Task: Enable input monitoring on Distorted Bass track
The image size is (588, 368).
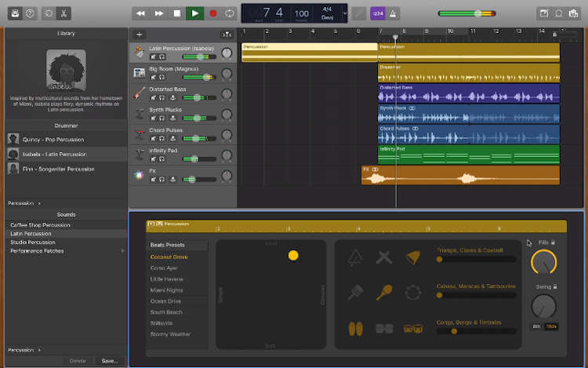Action: (172, 97)
